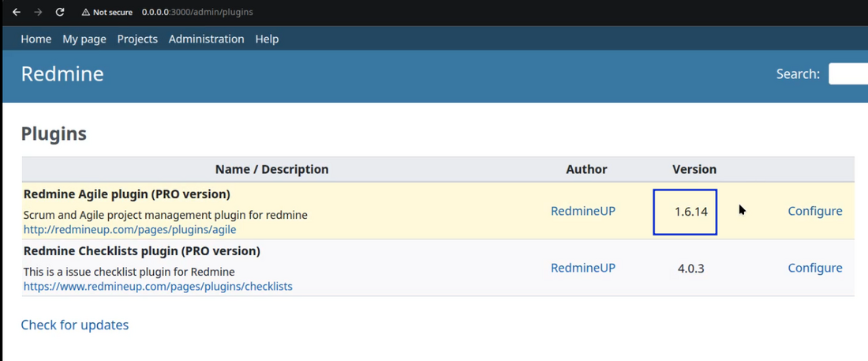Go to My page
This screenshot has height=361, width=868.
pyautogui.click(x=84, y=39)
